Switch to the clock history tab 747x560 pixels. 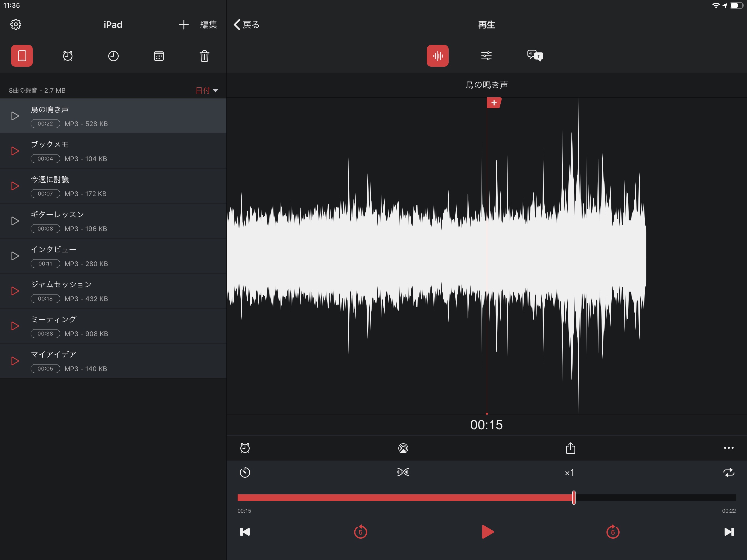(113, 56)
